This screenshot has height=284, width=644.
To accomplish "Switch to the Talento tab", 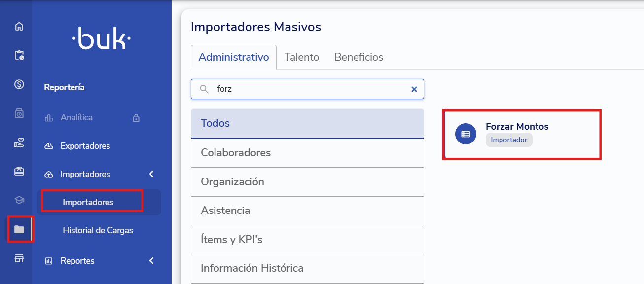I will (x=302, y=57).
